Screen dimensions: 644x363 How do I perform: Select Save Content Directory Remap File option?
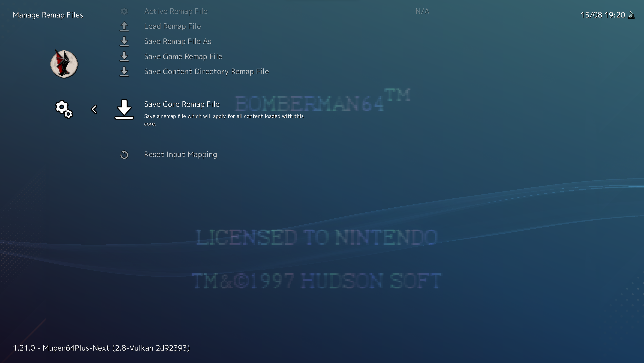[x=206, y=71]
